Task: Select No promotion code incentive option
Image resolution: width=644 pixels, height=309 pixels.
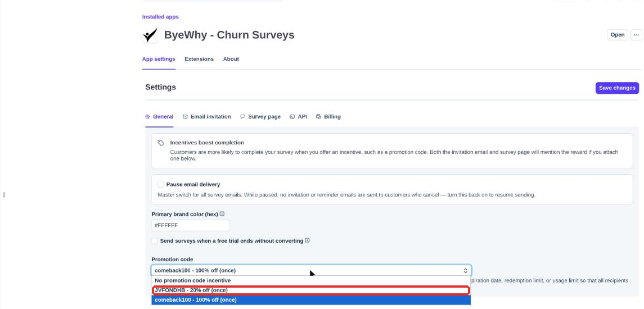Action: tap(311, 281)
